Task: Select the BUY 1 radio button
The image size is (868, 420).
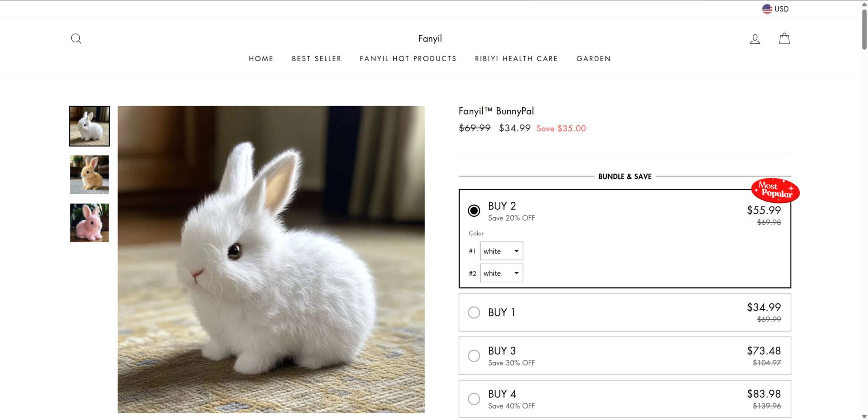Action: pos(474,313)
